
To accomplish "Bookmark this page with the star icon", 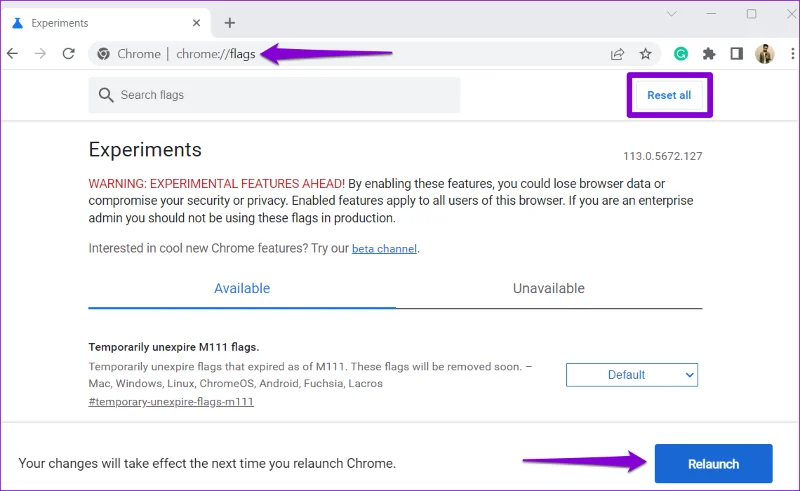I will [x=646, y=54].
